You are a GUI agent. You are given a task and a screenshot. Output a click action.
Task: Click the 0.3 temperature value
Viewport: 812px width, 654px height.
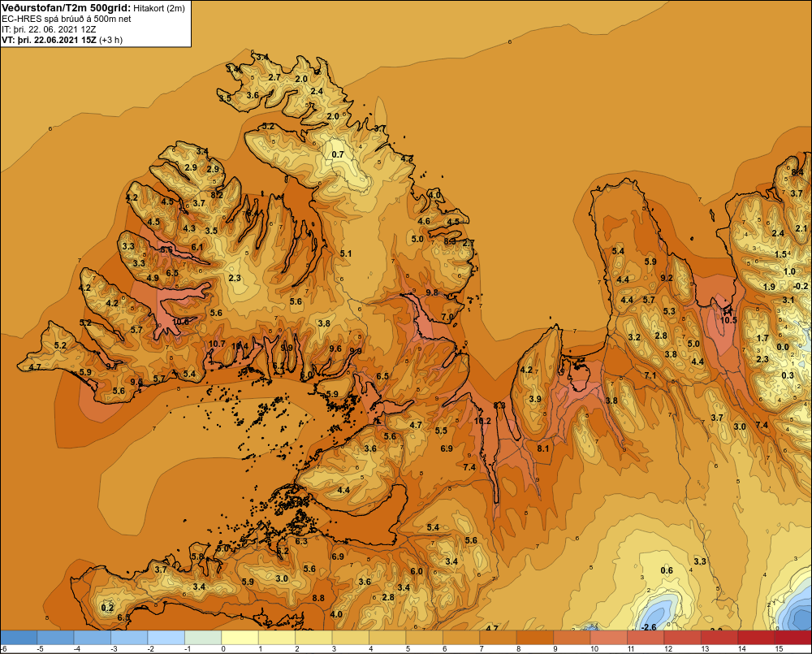(788, 375)
